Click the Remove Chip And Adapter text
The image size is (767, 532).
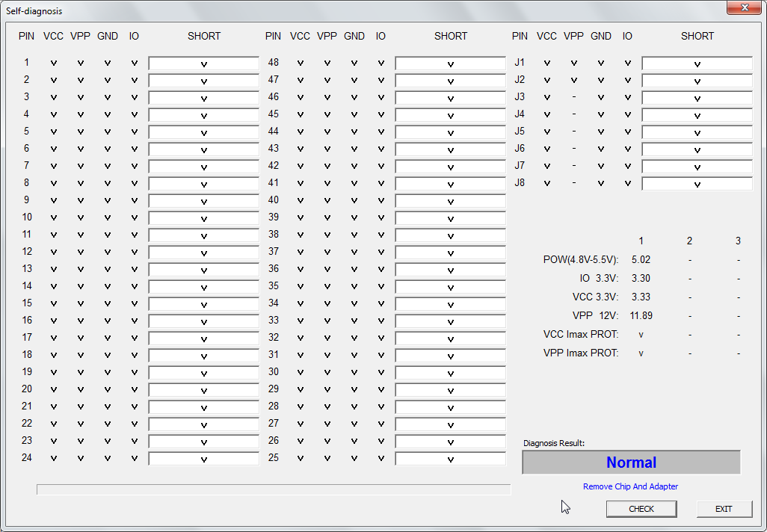click(630, 486)
